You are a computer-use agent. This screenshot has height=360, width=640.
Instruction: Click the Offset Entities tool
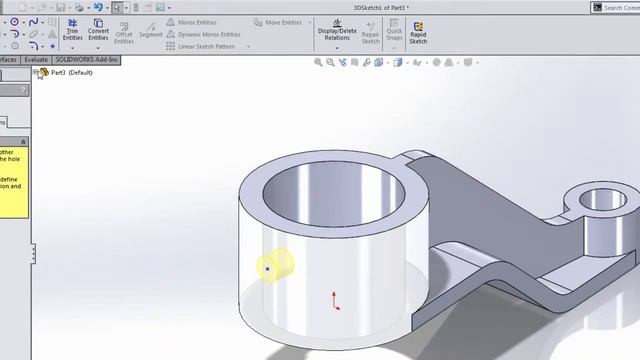pyautogui.click(x=124, y=33)
